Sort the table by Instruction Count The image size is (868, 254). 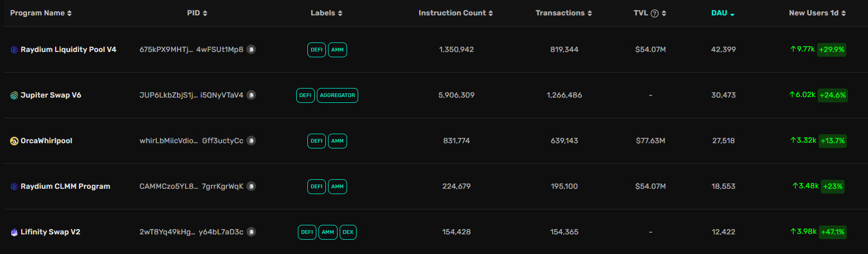455,13
